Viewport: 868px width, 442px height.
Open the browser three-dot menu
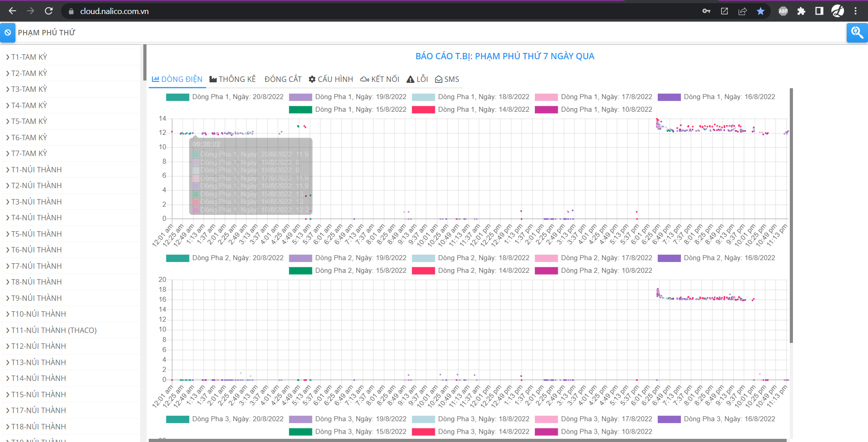855,11
